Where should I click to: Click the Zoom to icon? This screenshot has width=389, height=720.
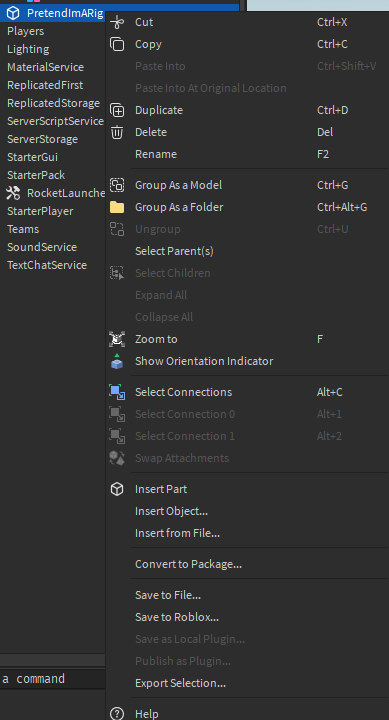coord(117,339)
